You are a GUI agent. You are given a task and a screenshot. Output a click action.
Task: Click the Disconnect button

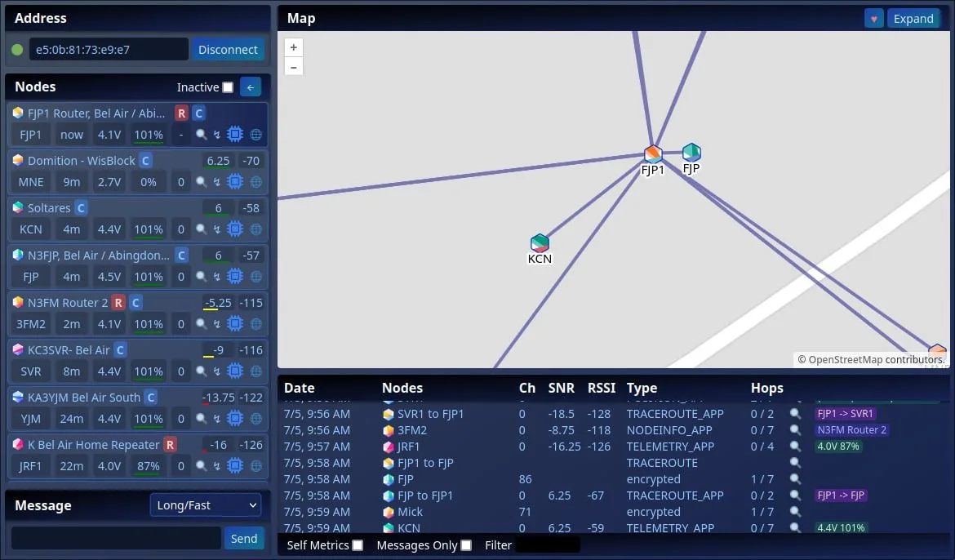(228, 49)
